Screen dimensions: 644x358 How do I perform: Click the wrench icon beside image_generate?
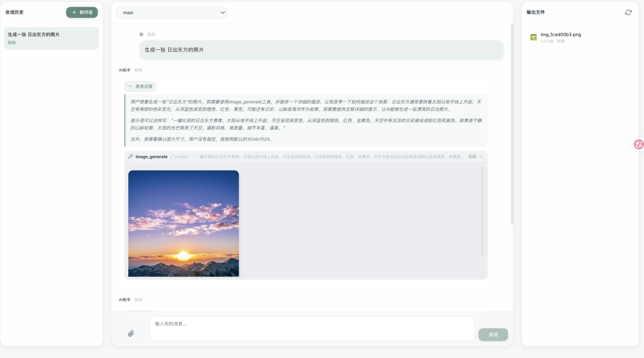click(x=131, y=157)
